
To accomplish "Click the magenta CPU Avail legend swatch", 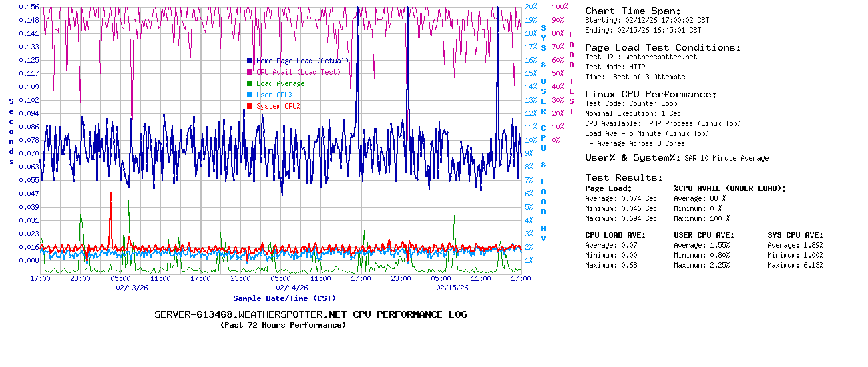I will 250,72.
